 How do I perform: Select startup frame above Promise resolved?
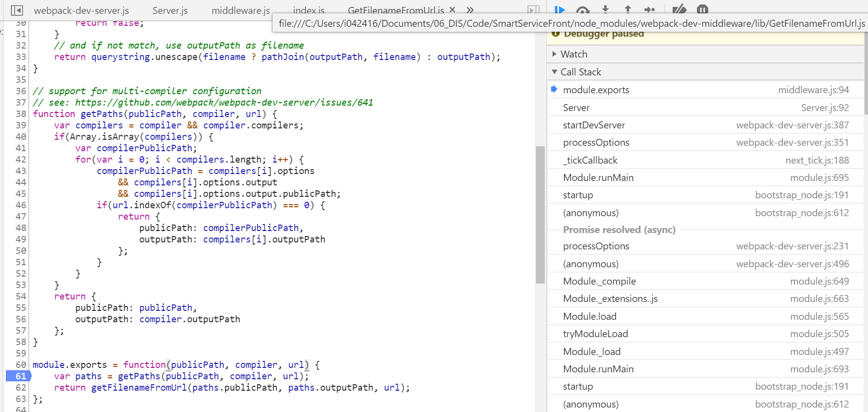pos(705,195)
